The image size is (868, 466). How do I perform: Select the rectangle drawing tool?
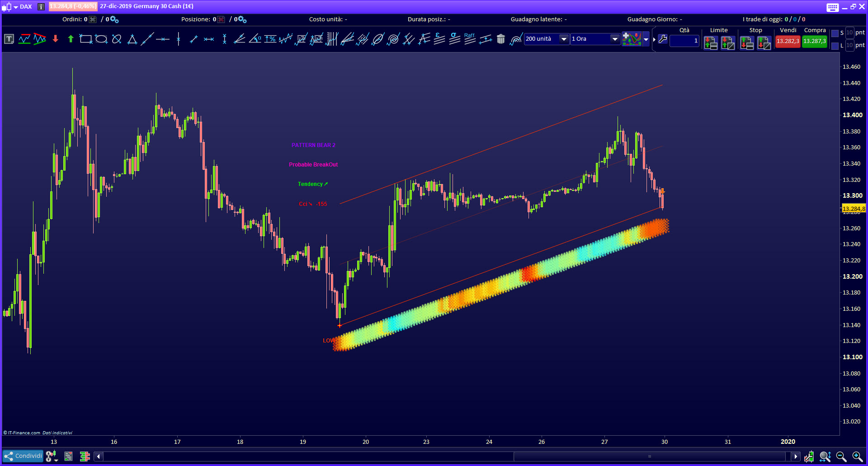click(x=85, y=39)
